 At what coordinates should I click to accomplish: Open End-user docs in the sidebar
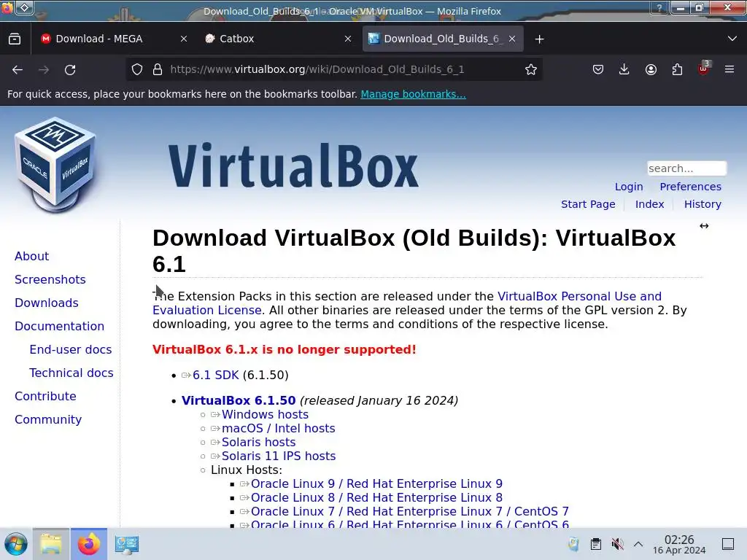[71, 349]
